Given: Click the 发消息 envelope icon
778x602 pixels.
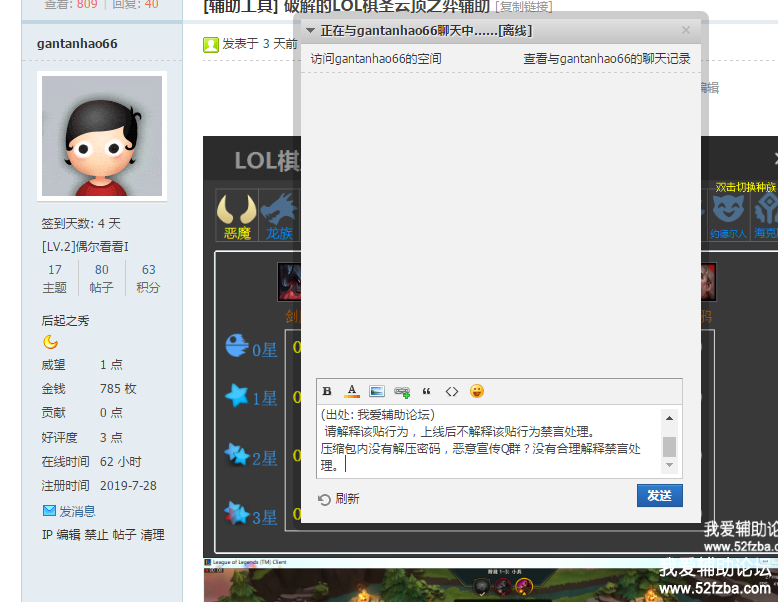Looking at the screenshot, I should tap(49, 511).
